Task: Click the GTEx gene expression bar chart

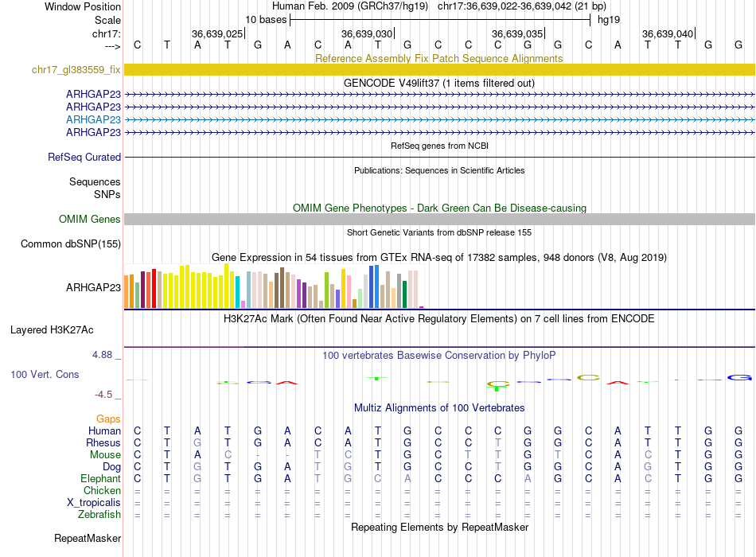Action: 275,288
